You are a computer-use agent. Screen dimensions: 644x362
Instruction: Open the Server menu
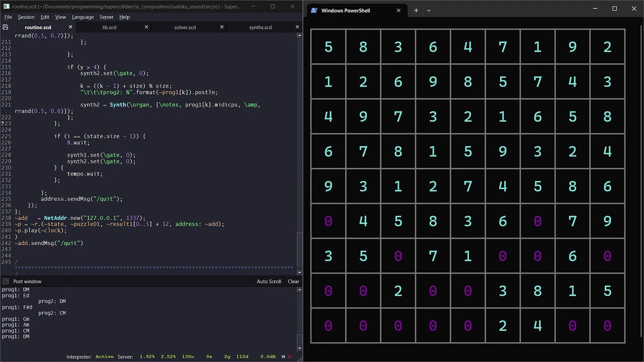(x=106, y=17)
